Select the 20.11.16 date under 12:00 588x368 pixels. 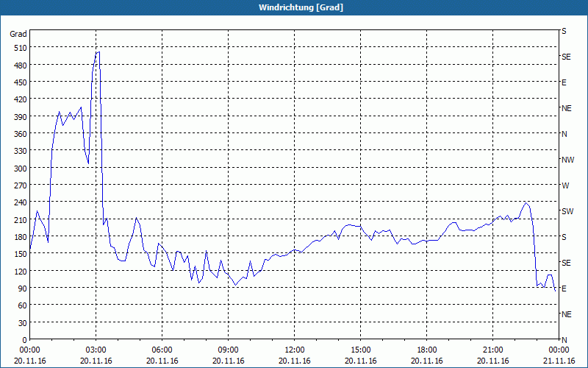(295, 361)
